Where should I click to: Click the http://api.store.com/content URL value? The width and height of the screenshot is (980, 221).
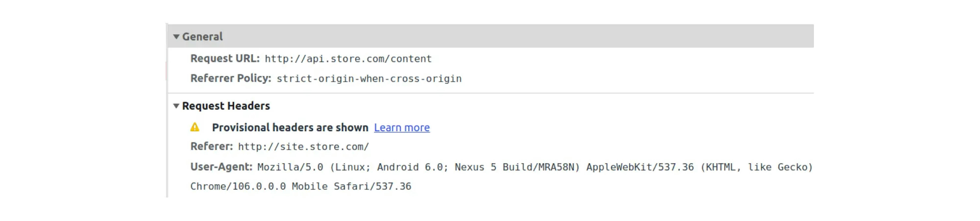pyautogui.click(x=348, y=59)
